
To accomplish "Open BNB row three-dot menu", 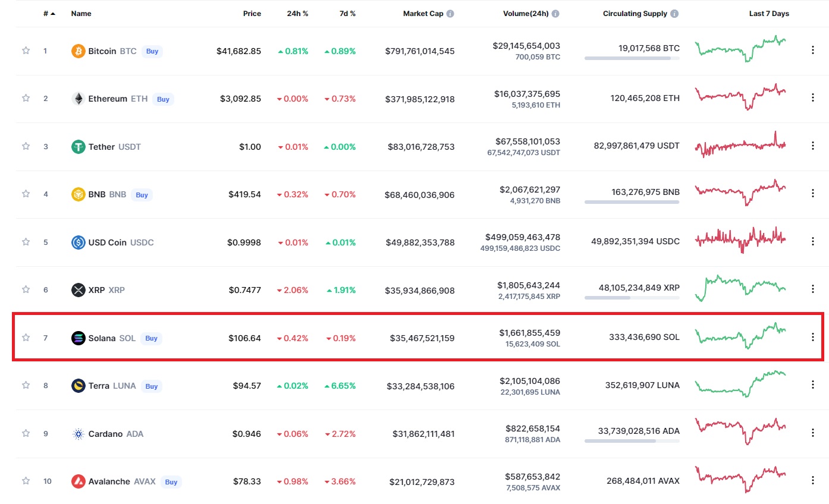I will point(813,193).
